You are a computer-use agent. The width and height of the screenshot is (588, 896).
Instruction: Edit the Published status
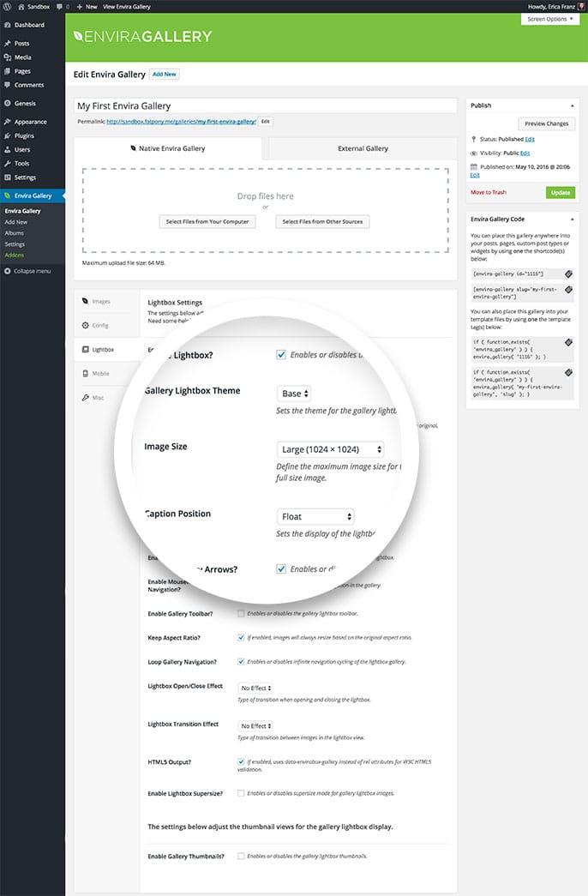pyautogui.click(x=530, y=140)
